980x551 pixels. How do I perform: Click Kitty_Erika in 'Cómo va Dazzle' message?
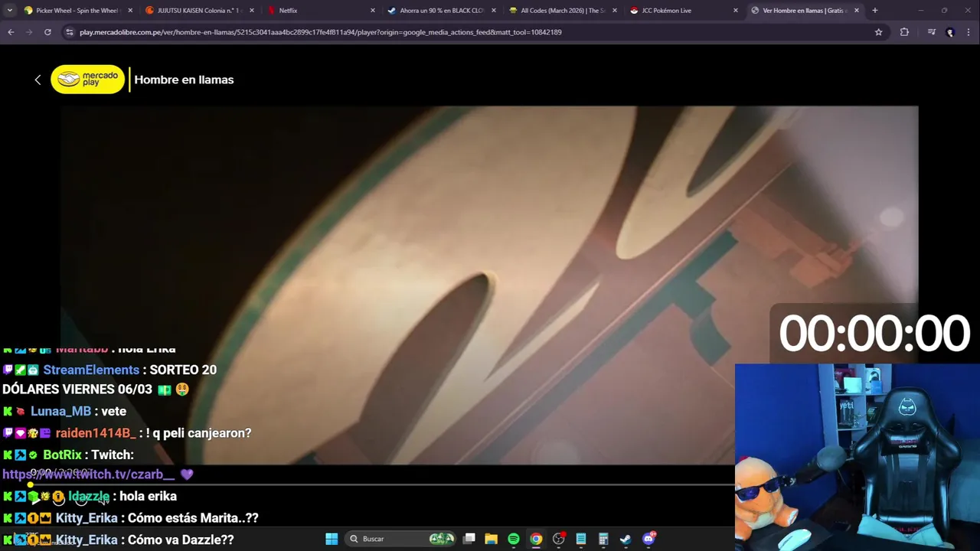pyautogui.click(x=87, y=540)
